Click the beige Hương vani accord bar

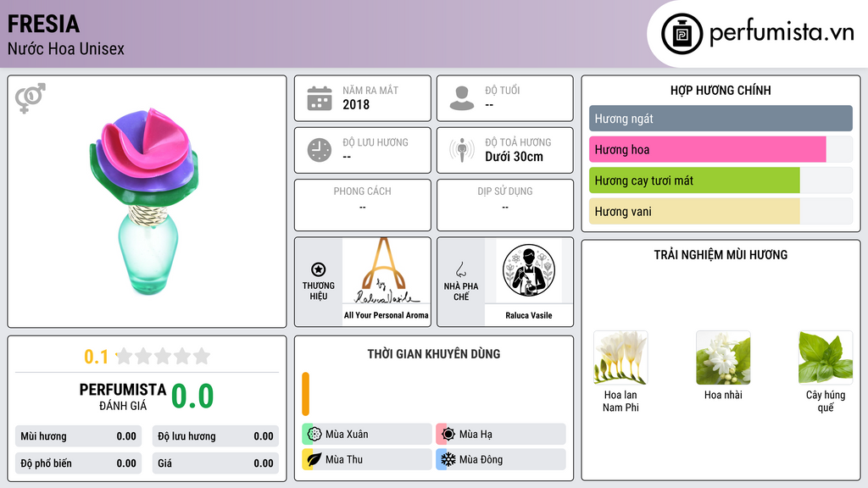[694, 211]
